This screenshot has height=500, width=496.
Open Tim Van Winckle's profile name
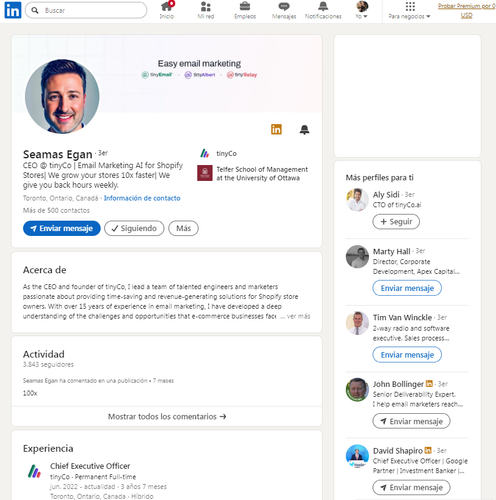click(402, 317)
